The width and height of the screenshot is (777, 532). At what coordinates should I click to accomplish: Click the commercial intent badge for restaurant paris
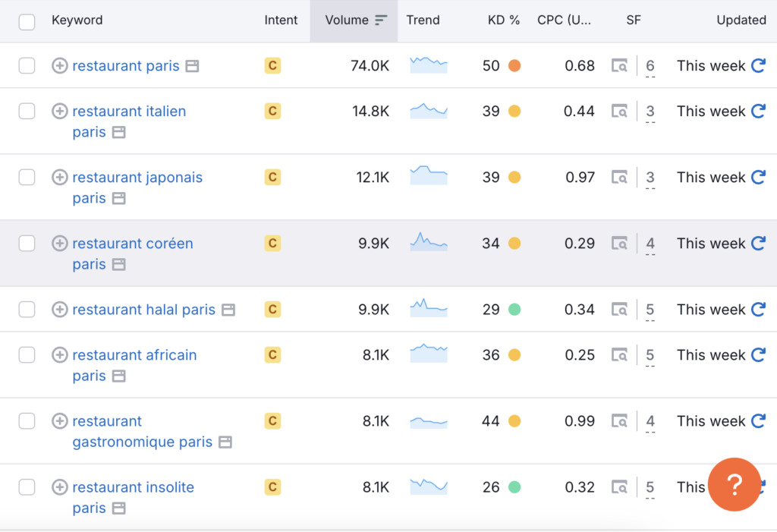click(x=272, y=65)
